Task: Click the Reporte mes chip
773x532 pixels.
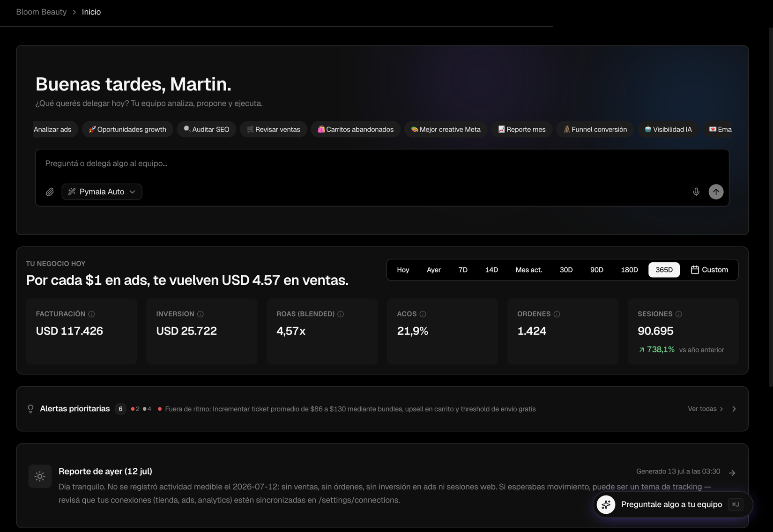Action: pyautogui.click(x=522, y=129)
